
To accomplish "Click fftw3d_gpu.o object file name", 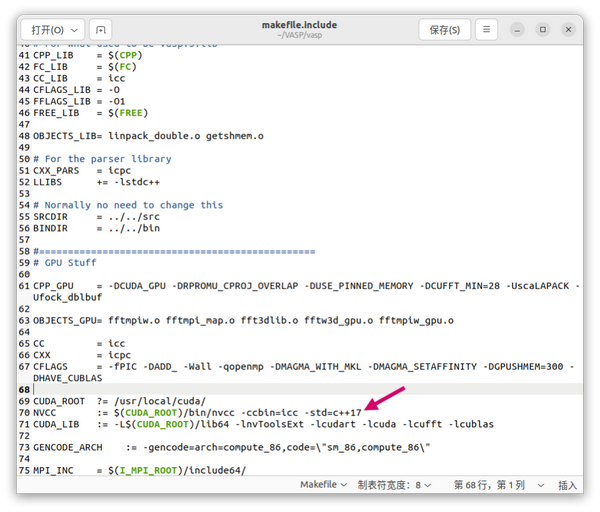I will pyautogui.click(x=338, y=321).
